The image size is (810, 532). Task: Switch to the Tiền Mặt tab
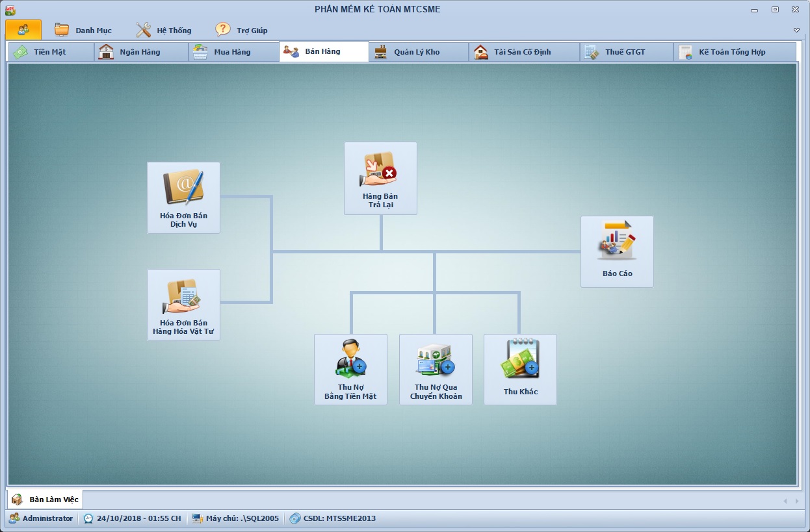50,52
